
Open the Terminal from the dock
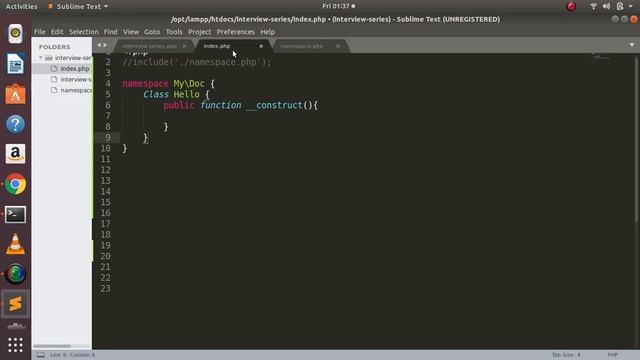[x=15, y=214]
